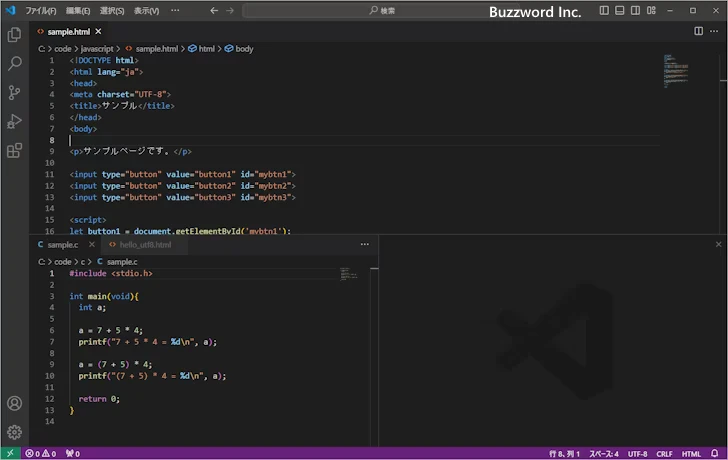Open the Extensions view
Image resolution: width=728 pixels, height=460 pixels.
point(14,151)
